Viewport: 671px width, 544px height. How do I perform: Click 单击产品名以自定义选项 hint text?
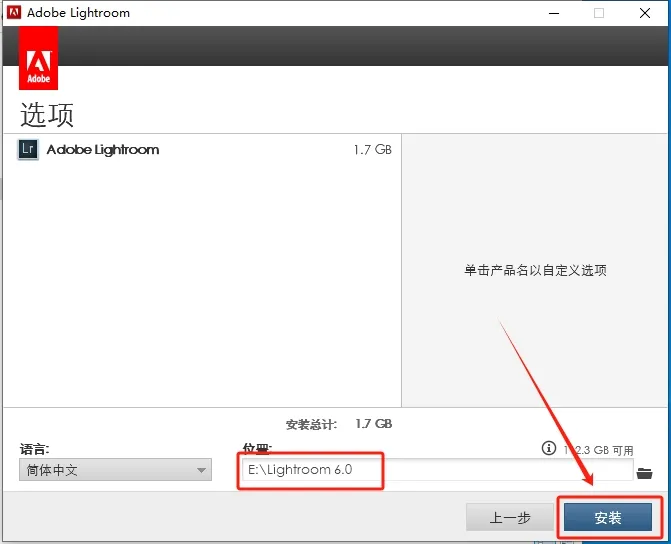pyautogui.click(x=535, y=271)
